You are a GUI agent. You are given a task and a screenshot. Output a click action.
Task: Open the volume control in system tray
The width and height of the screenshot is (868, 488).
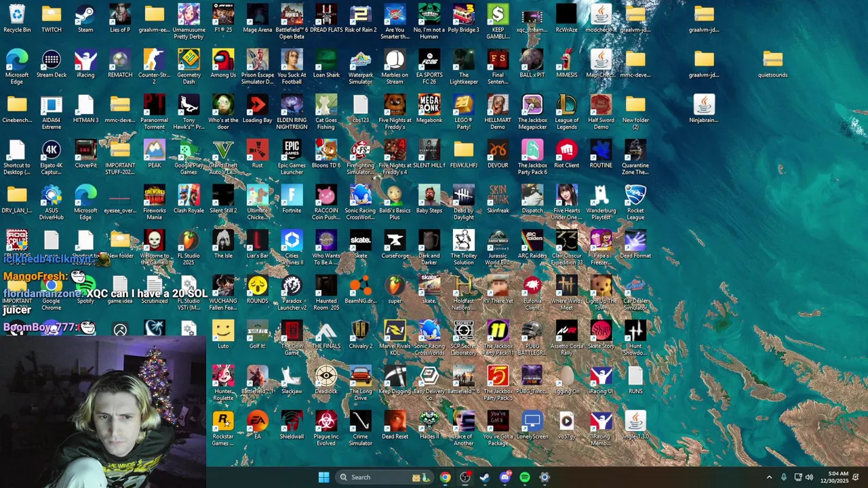[809, 477]
